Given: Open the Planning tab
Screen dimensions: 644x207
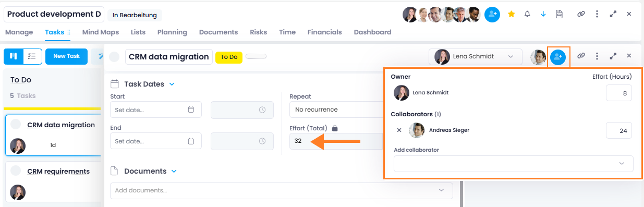Looking at the screenshot, I should click(x=172, y=32).
